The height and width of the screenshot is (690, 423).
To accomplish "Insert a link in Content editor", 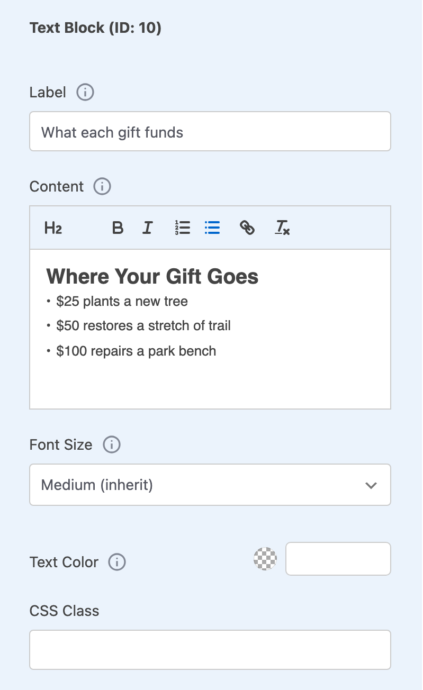I will pos(247,228).
